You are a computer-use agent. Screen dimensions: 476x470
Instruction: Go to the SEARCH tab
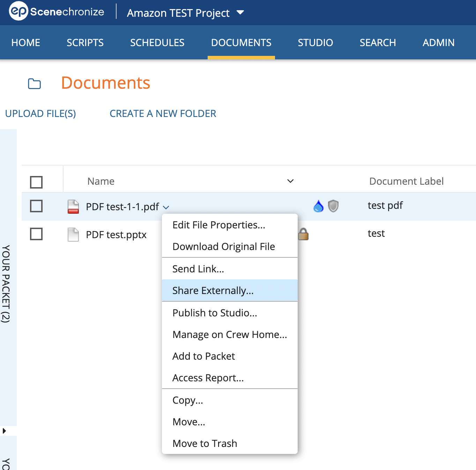point(378,43)
